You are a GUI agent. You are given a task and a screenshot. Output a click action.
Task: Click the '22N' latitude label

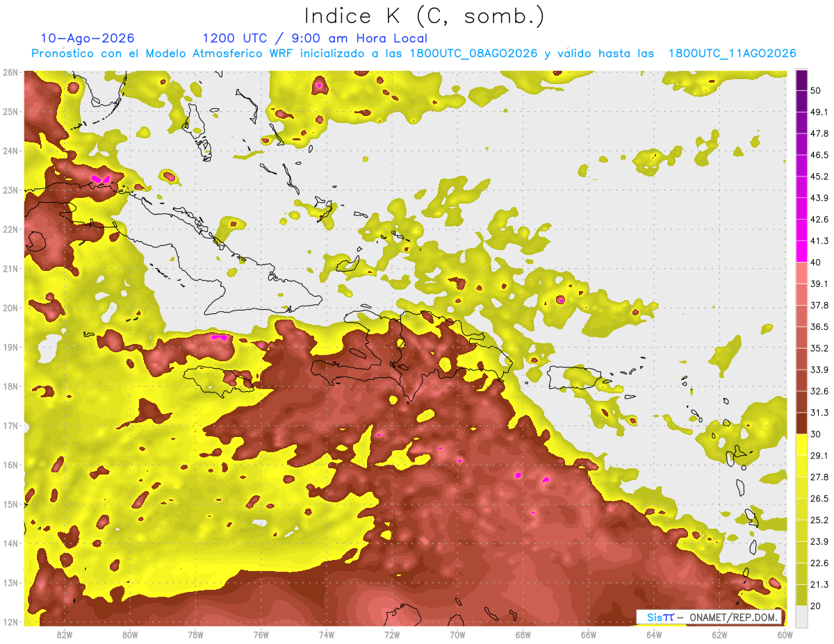[11, 229]
